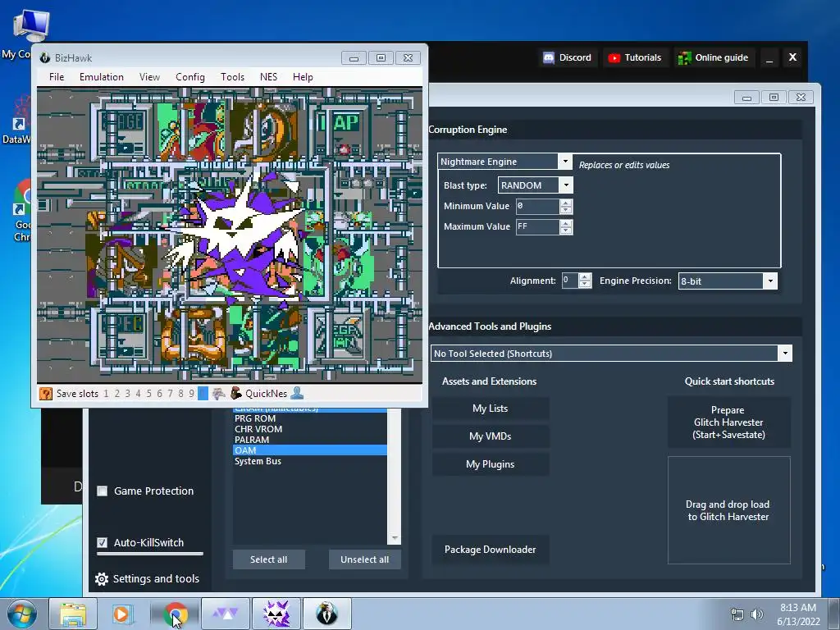This screenshot has width=840, height=630.
Task: Select highlighted save slot 0 in BizHawk
Action: pyautogui.click(x=203, y=394)
